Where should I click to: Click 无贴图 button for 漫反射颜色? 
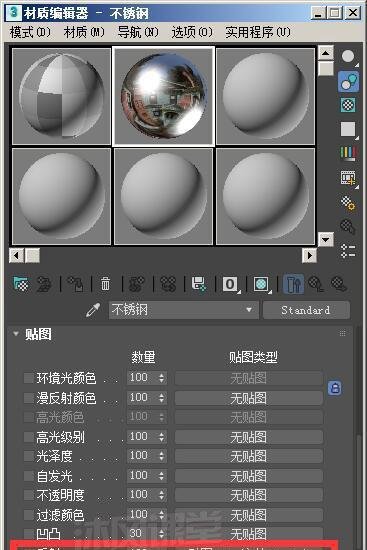[x=249, y=398]
